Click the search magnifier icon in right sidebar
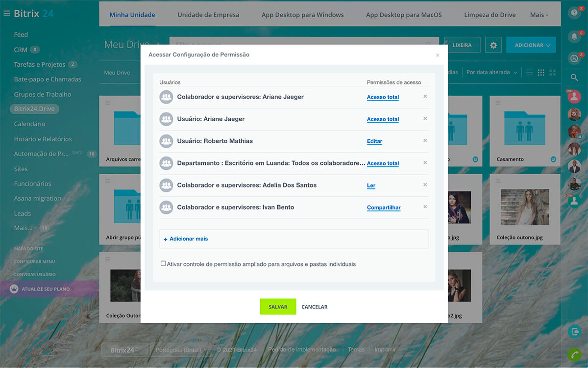The width and height of the screenshot is (588, 368). coord(574,78)
